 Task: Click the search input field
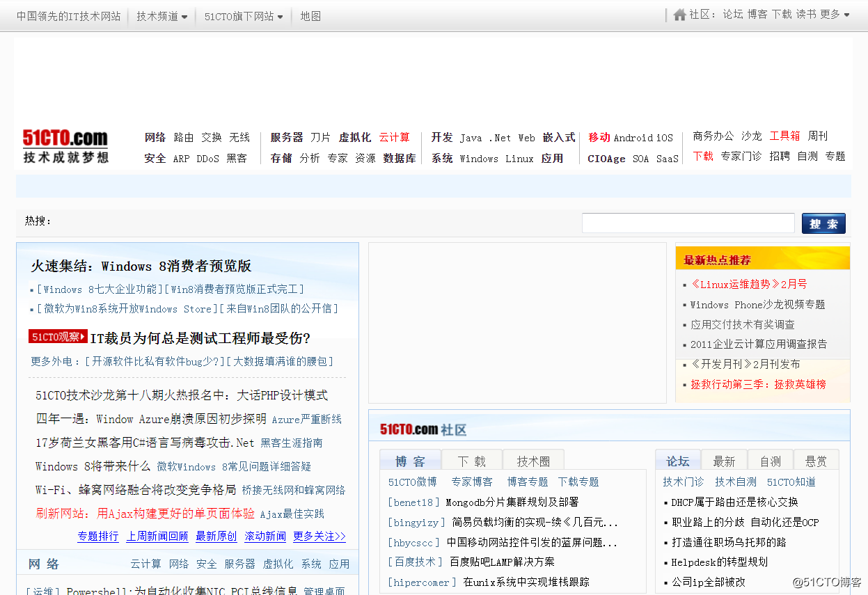pyautogui.click(x=688, y=223)
